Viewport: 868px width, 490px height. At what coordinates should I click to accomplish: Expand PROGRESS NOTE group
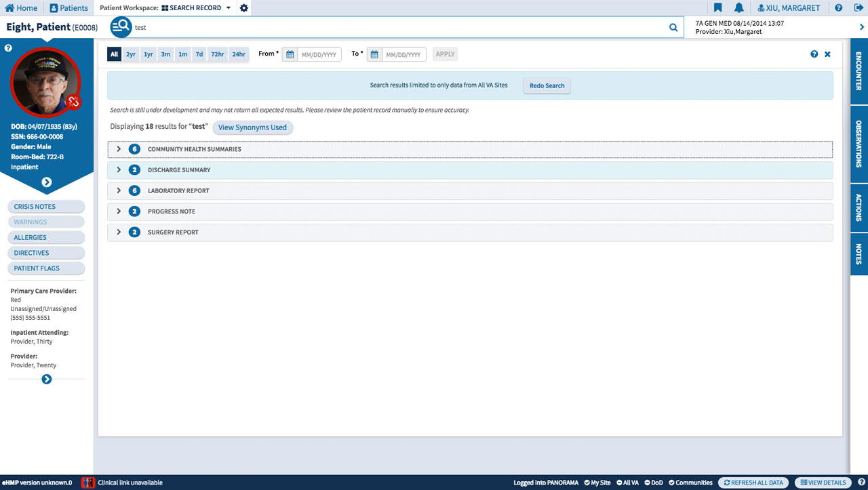click(470, 211)
